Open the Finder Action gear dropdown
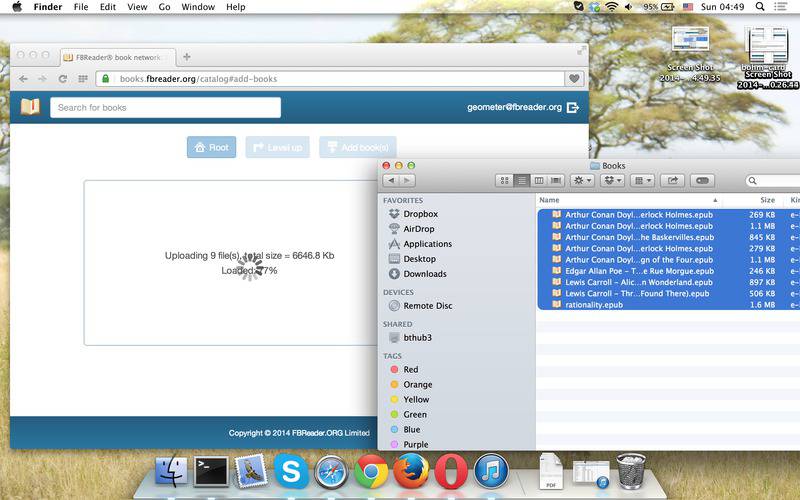 point(582,180)
